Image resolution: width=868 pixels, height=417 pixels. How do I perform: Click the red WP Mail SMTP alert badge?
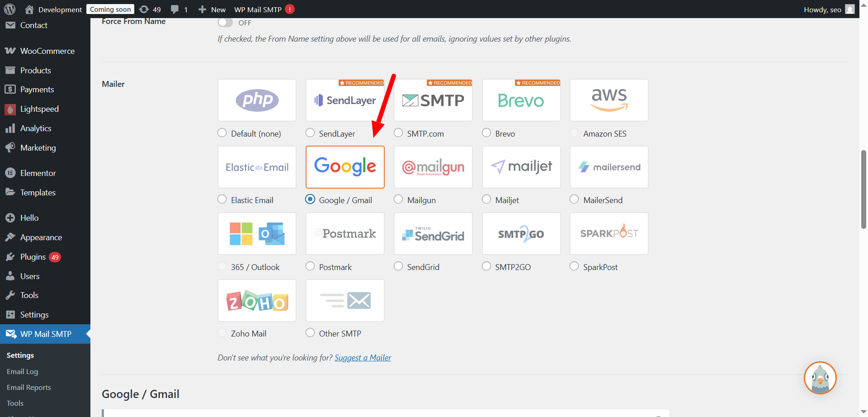[x=290, y=9]
